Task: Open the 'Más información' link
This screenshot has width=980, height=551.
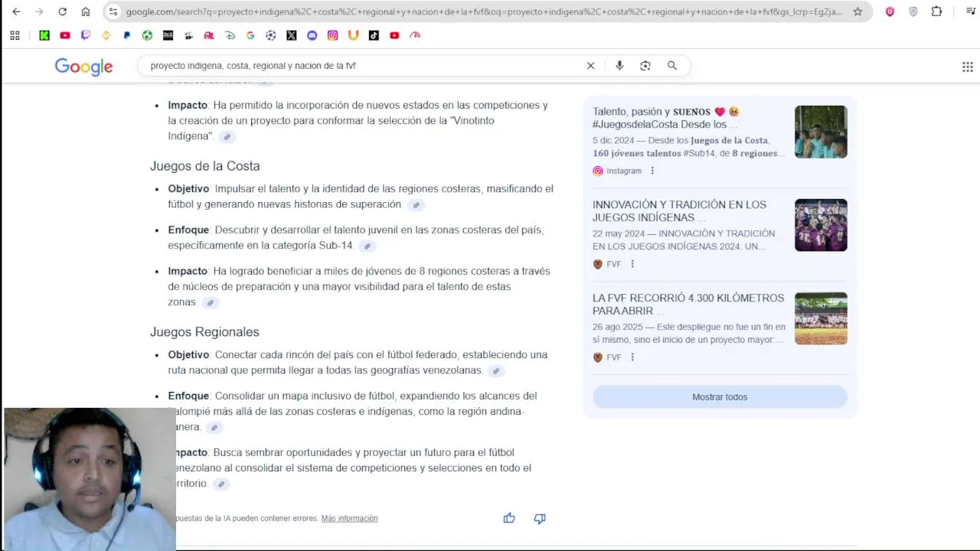Action: tap(349, 518)
